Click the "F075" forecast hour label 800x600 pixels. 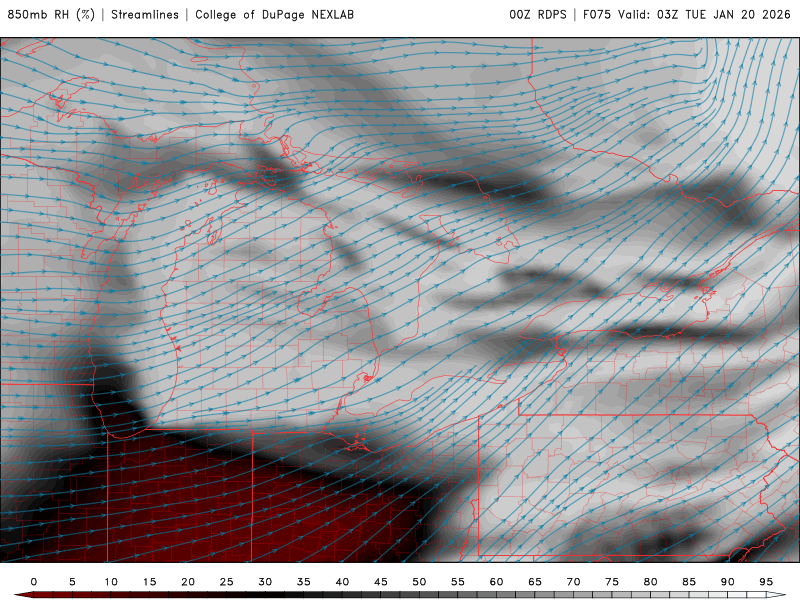pos(596,15)
